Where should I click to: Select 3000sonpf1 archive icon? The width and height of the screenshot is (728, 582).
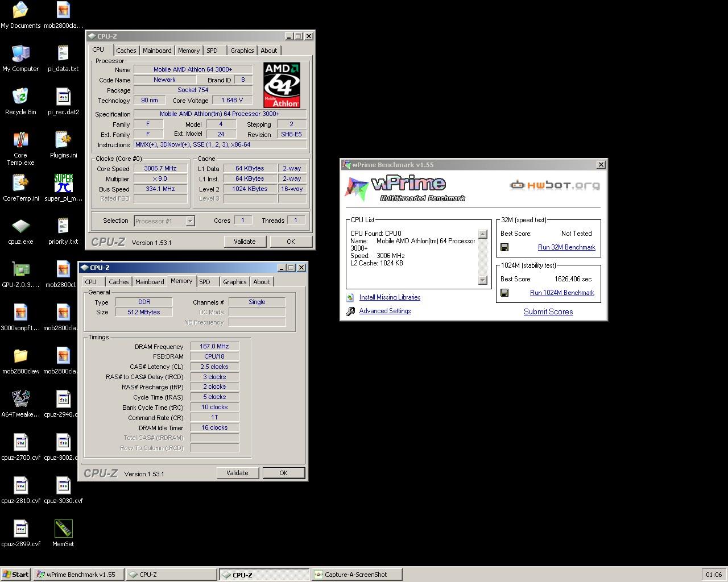click(x=20, y=313)
